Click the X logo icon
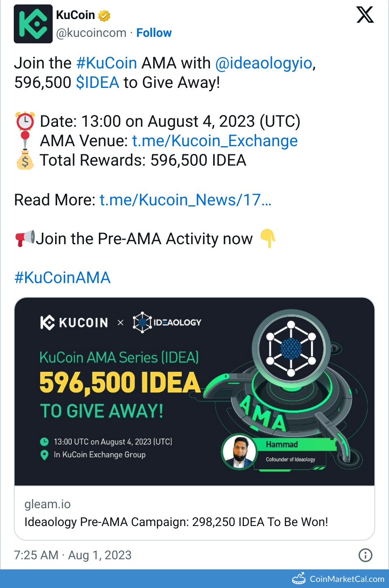The height and width of the screenshot is (588, 389). coord(365,15)
